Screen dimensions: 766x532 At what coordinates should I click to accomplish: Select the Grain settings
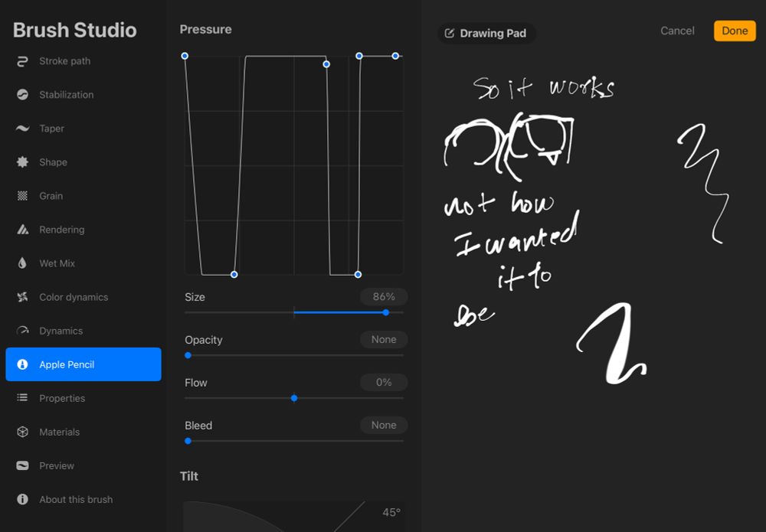pos(83,196)
